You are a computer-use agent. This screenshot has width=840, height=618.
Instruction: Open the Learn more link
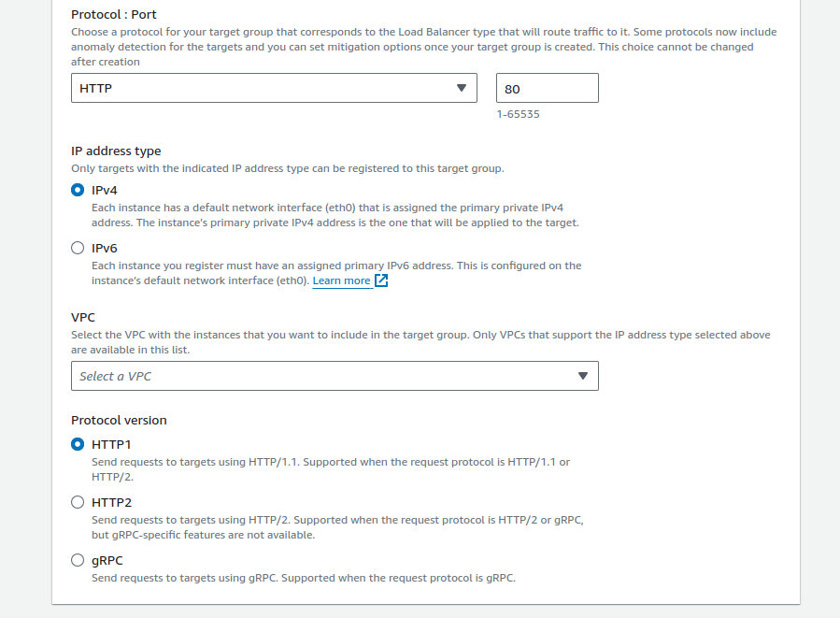[343, 280]
